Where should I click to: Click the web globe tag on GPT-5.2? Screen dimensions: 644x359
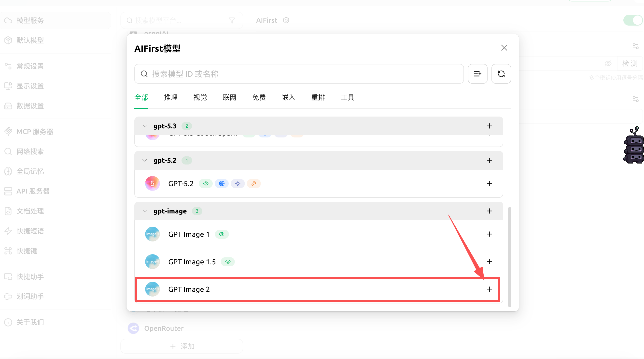point(222,183)
